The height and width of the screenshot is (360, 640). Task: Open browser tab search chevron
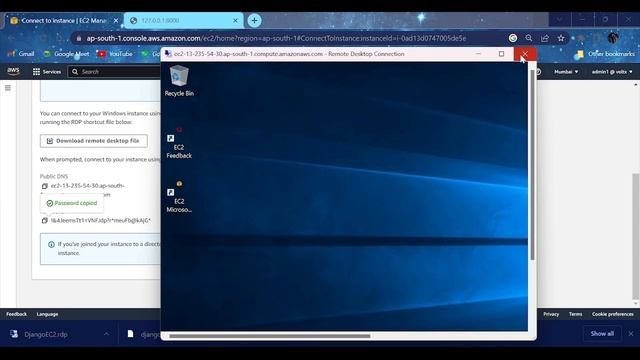559,19
